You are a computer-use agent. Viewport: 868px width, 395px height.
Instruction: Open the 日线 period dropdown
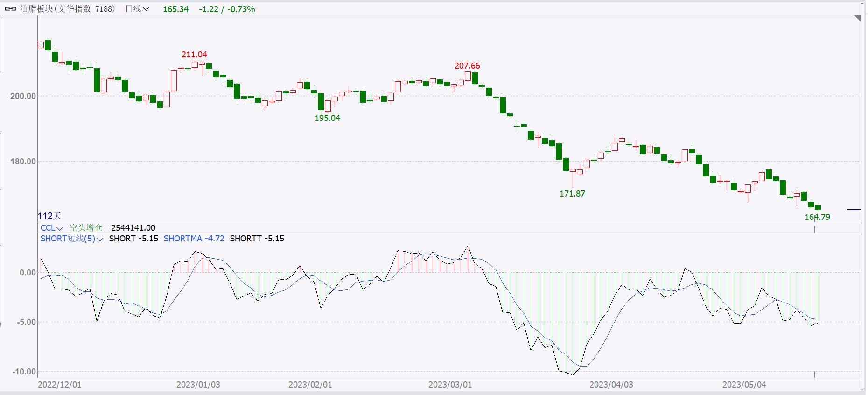[137, 9]
